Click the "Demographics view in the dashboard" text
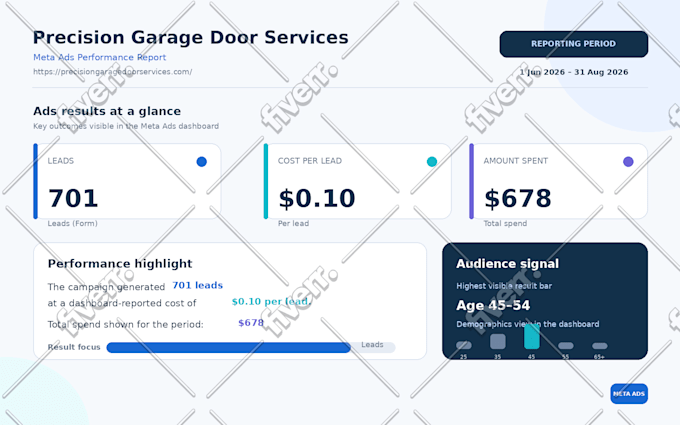680x425 pixels. point(528,324)
